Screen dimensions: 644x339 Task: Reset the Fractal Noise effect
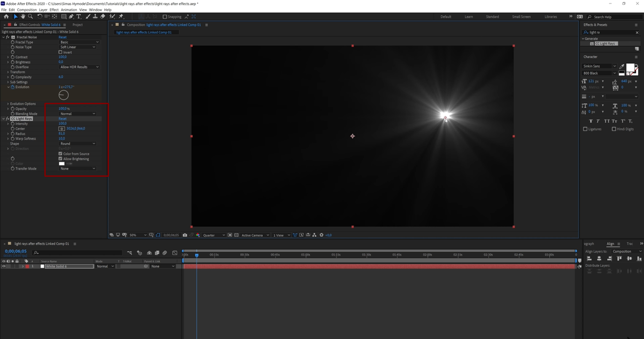click(62, 37)
